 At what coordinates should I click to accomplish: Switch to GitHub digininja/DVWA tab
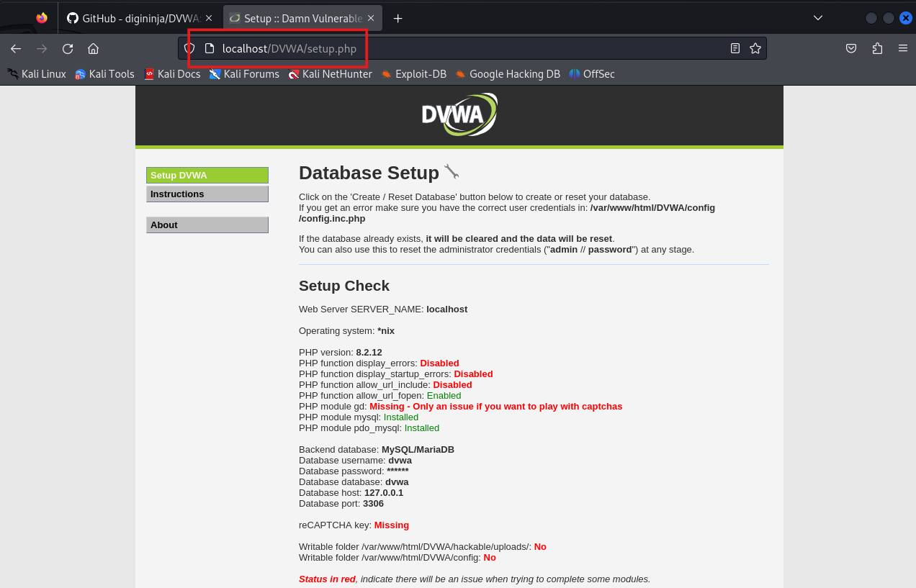point(140,18)
